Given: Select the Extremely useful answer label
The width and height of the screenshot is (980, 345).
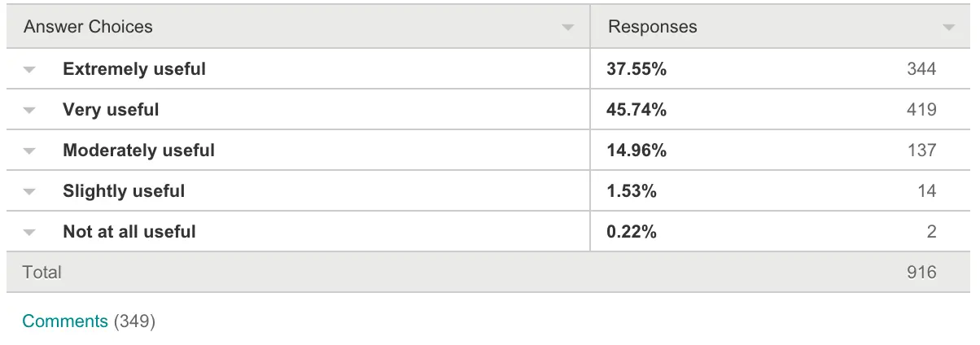Looking at the screenshot, I should pyautogui.click(x=134, y=69).
